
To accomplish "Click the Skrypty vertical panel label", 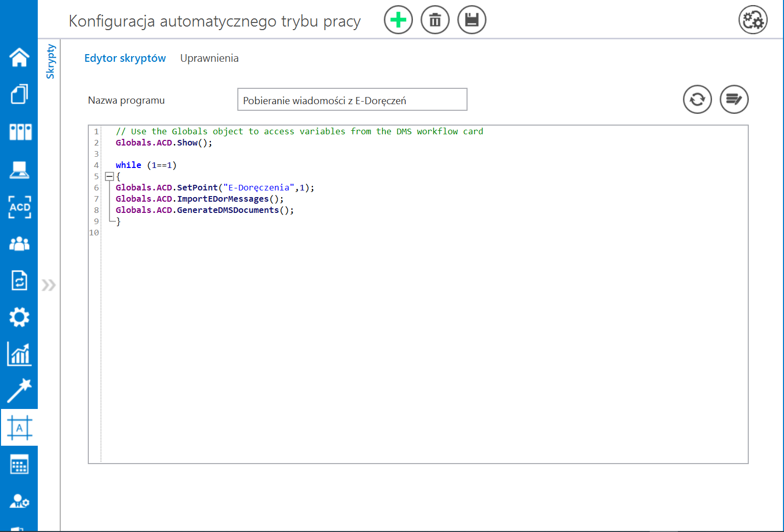I will click(50, 61).
